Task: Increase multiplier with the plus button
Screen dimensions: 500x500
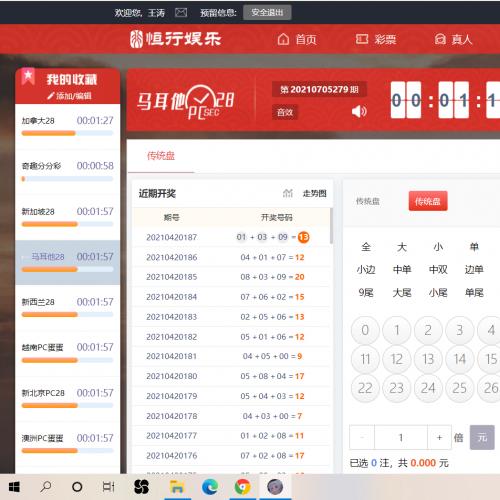Action: pyautogui.click(x=439, y=437)
